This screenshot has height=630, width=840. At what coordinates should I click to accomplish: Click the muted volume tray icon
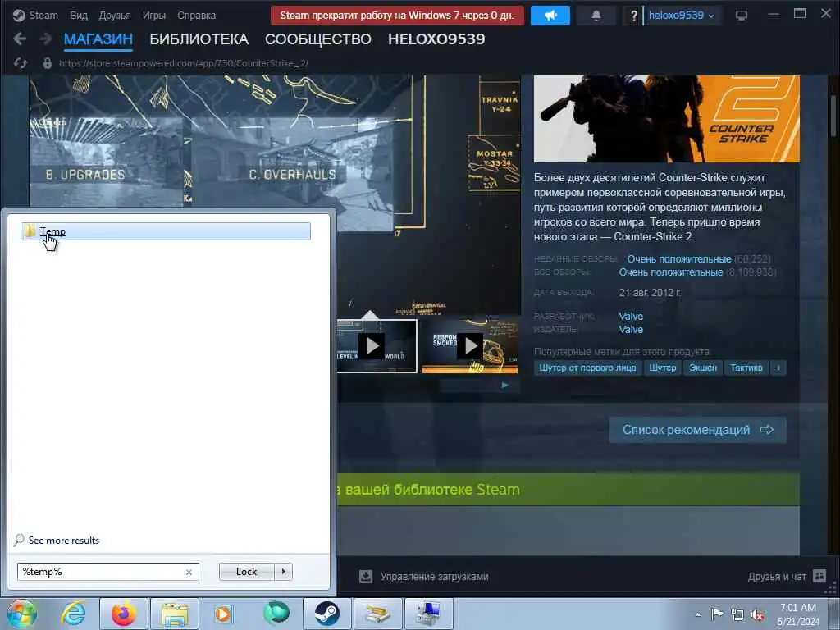tap(757, 614)
